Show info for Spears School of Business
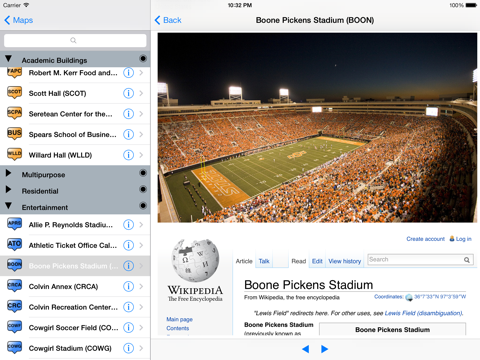The image size is (480, 360). coord(128,134)
